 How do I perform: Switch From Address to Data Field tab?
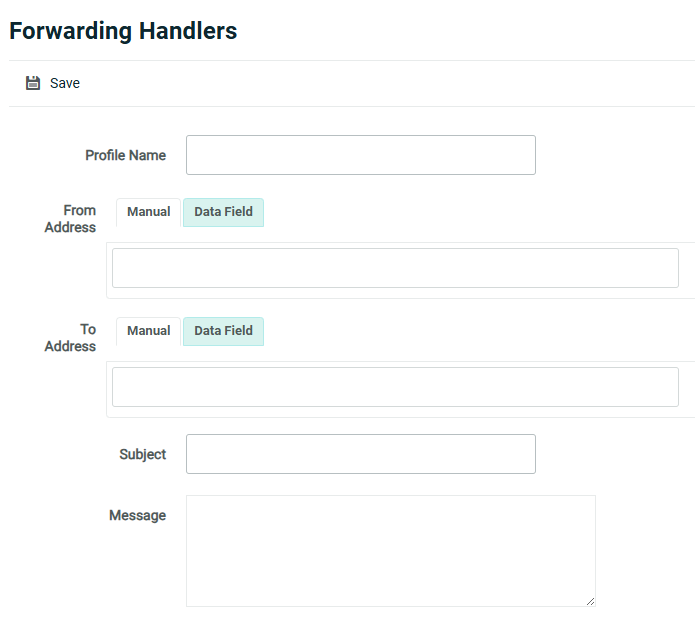[223, 212]
